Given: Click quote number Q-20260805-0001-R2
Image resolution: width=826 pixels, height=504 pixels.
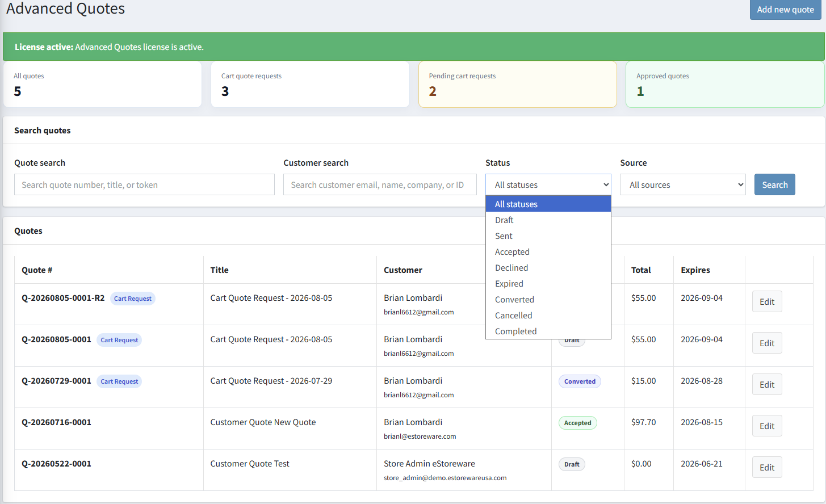Looking at the screenshot, I should pos(63,298).
